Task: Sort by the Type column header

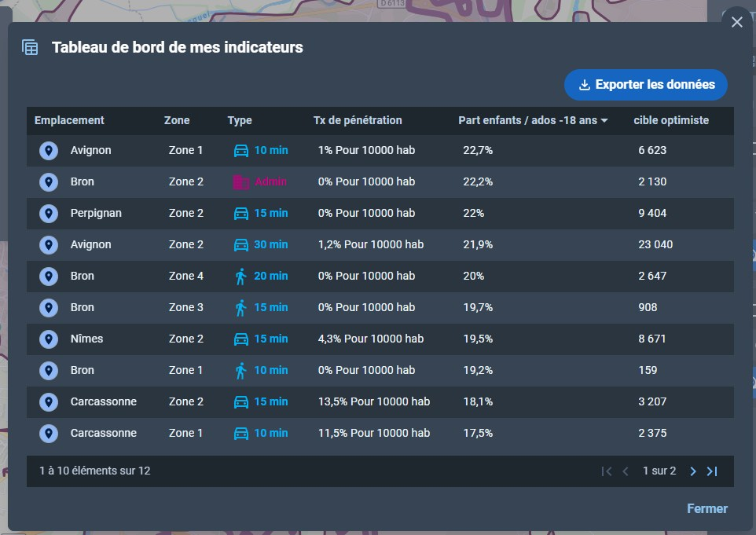Action: [240, 120]
